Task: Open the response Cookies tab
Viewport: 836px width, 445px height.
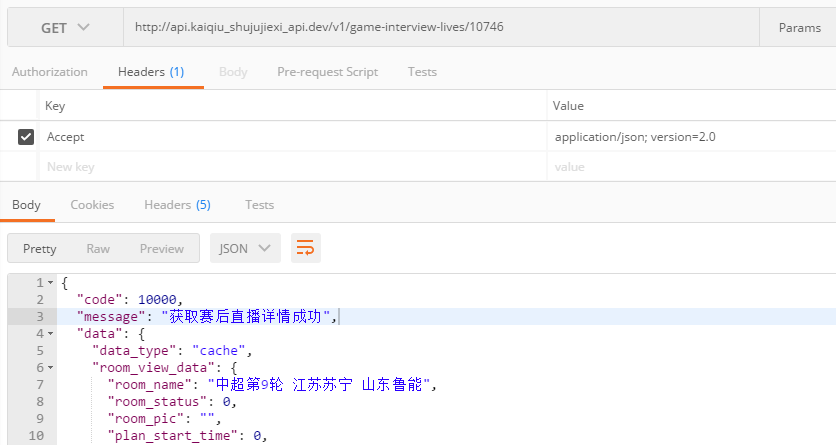Action: pos(92,205)
